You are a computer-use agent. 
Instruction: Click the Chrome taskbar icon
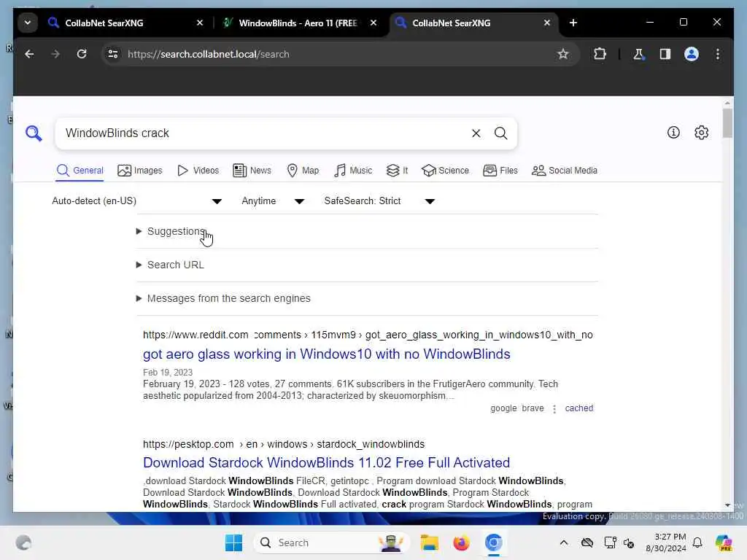[x=494, y=542]
